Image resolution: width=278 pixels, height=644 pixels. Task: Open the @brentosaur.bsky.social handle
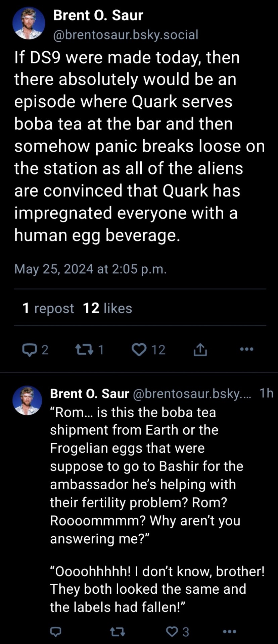coord(126,35)
